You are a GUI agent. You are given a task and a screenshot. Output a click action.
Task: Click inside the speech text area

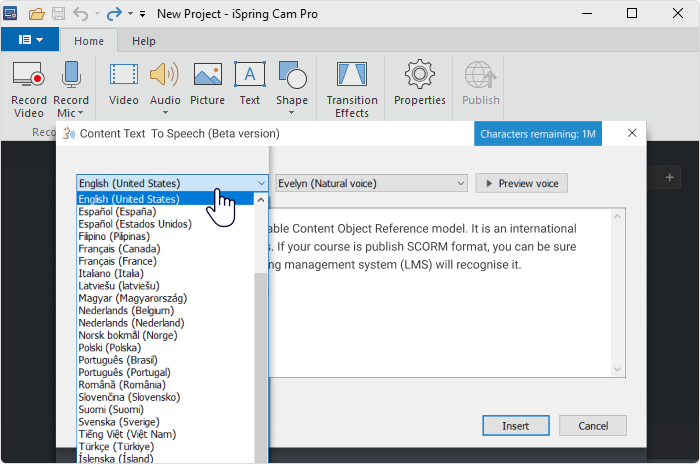[440, 293]
